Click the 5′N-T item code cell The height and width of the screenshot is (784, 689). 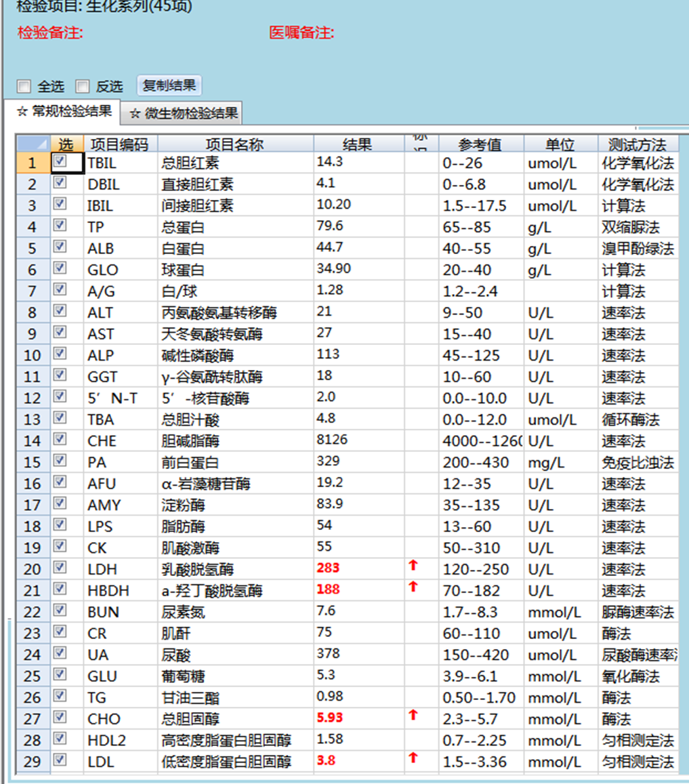(121, 398)
